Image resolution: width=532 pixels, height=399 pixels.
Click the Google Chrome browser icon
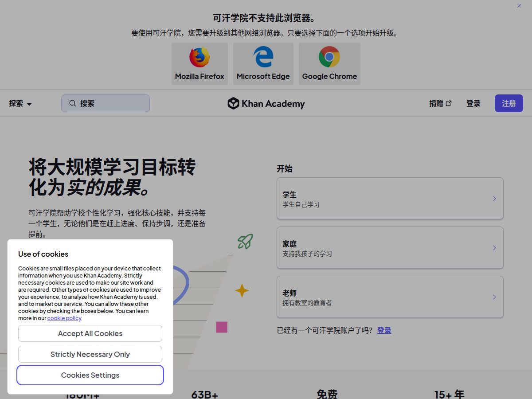(329, 57)
